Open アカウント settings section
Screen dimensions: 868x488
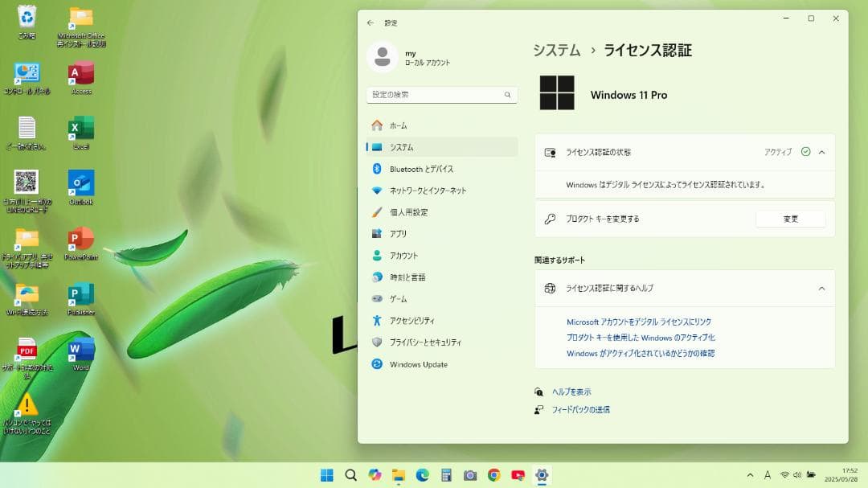(x=442, y=256)
